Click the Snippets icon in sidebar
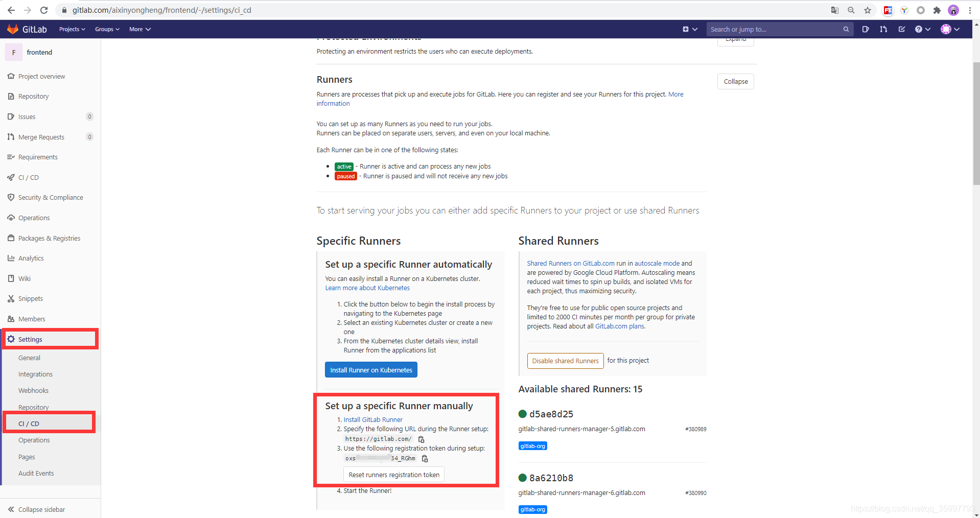Screen dimensions: 980x518 (x=11, y=298)
